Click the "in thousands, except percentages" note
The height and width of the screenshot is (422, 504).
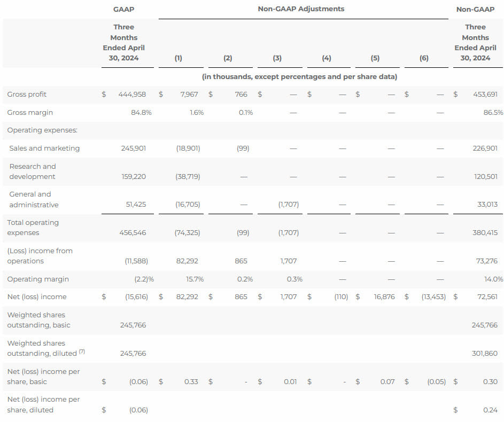click(x=300, y=77)
